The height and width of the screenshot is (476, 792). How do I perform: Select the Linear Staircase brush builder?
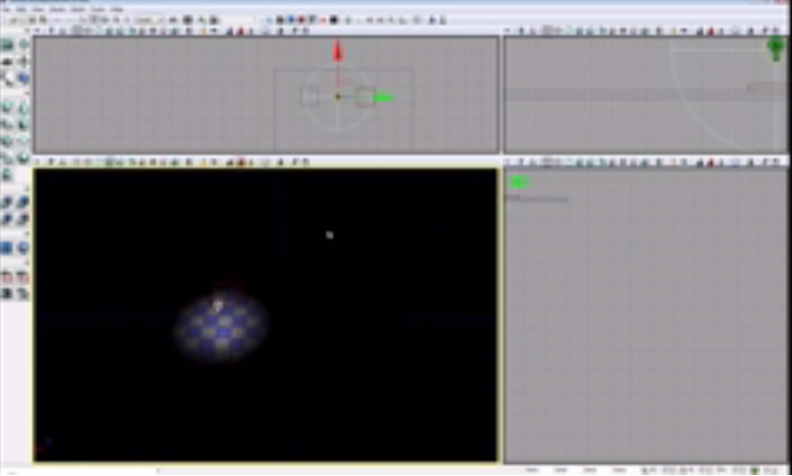7,140
